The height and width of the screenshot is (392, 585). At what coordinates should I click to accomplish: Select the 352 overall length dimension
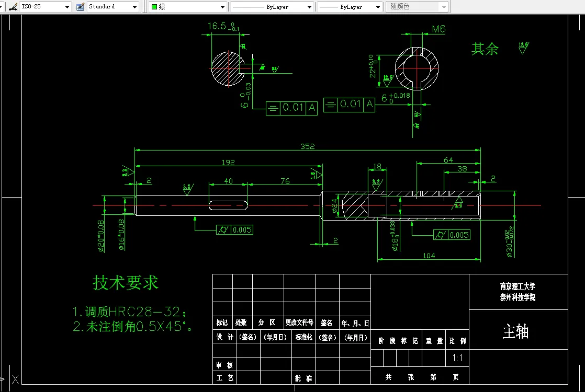click(308, 146)
